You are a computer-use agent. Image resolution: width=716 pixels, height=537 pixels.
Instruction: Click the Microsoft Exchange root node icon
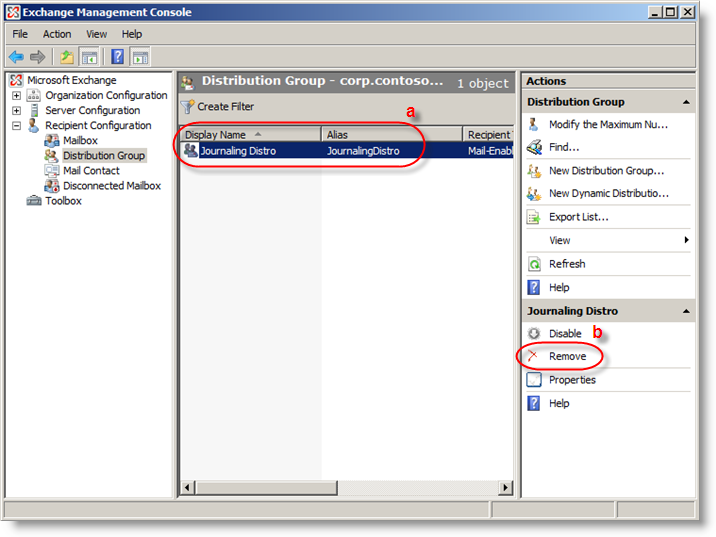tap(16, 80)
